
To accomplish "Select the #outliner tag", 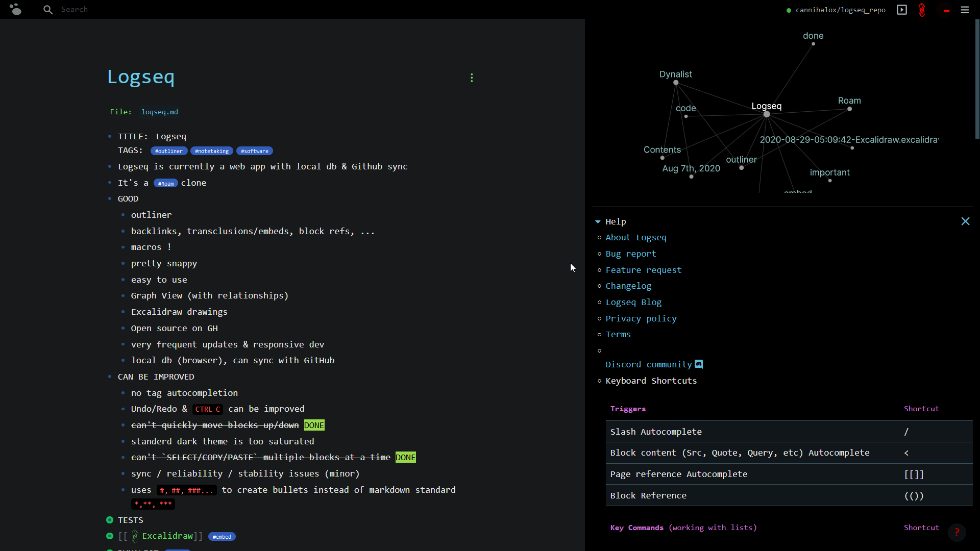I will [x=168, y=151].
